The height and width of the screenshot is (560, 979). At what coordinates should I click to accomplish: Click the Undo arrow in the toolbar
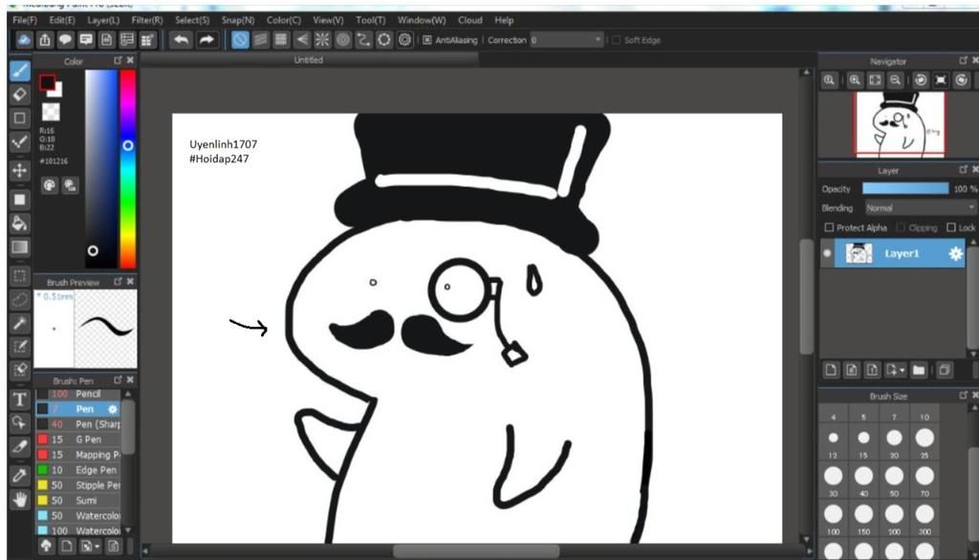tap(181, 40)
